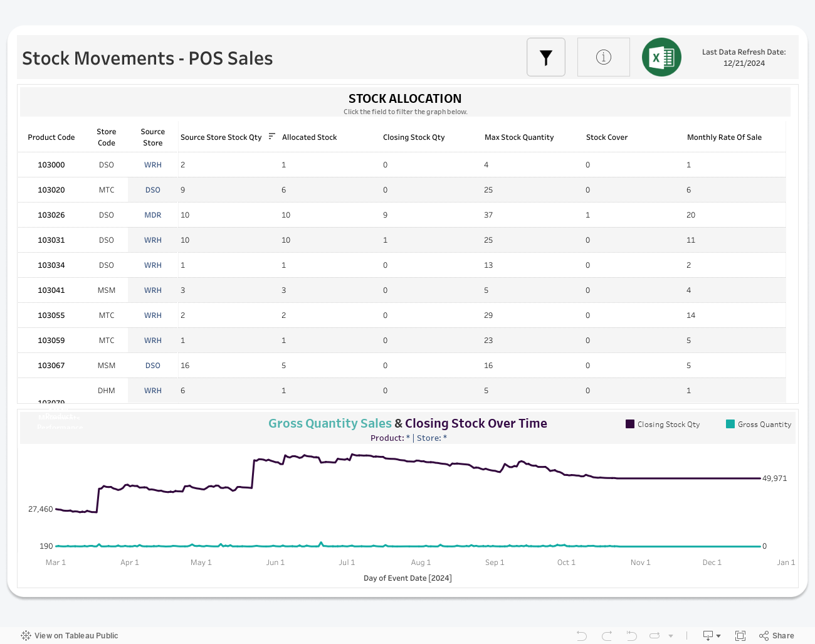Click DSO source store in row 103020
Viewport: 815px width, 644px height.
(x=153, y=190)
